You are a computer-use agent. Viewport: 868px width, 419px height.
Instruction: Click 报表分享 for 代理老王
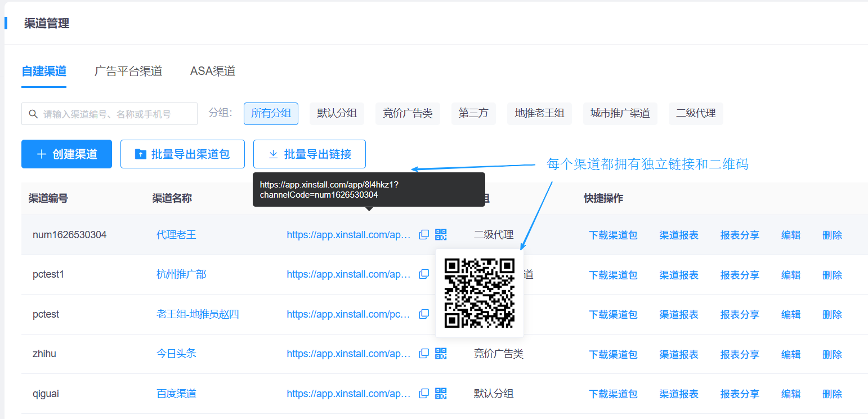pyautogui.click(x=740, y=235)
